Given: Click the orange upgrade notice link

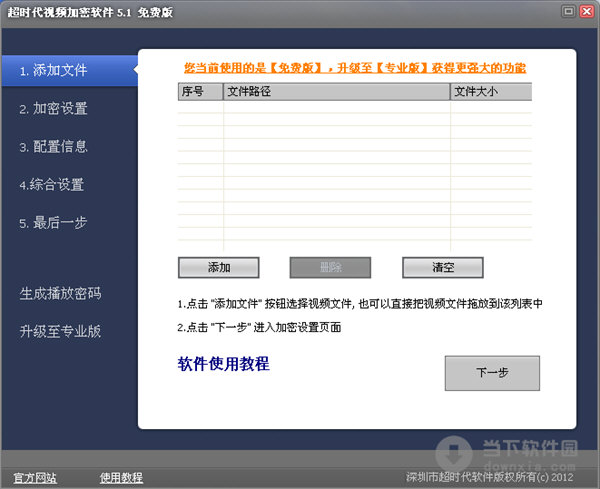Looking at the screenshot, I should point(355,68).
